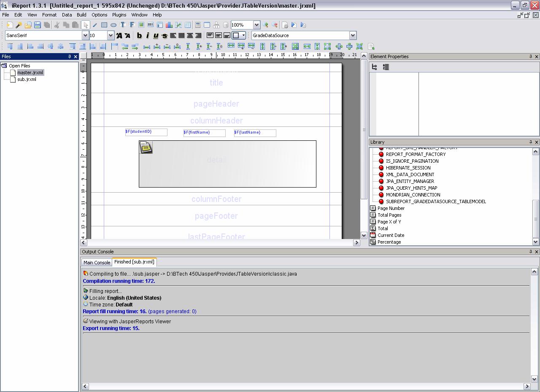
Task: Click the chart tool icon
Action: pyautogui.click(x=169, y=25)
